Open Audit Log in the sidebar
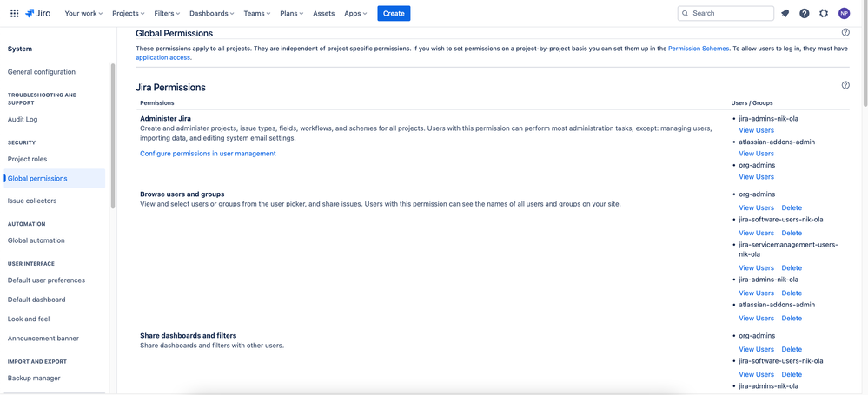 click(23, 120)
